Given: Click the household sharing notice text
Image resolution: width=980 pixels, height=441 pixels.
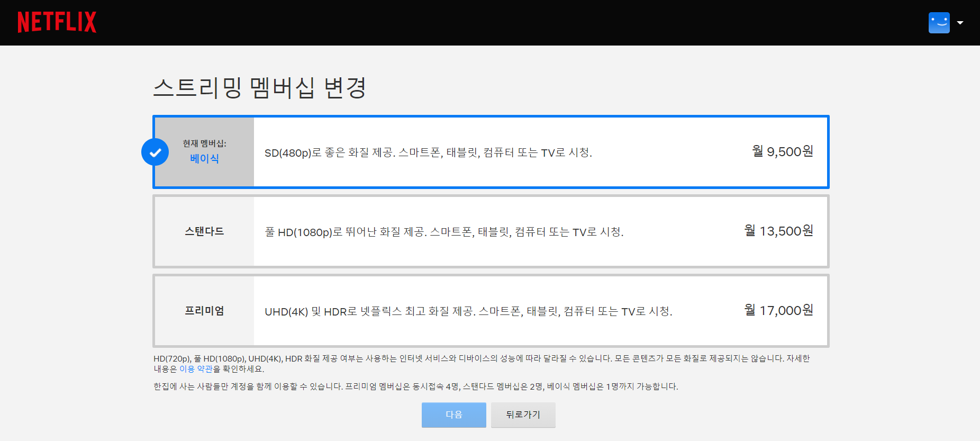Looking at the screenshot, I should (416, 386).
